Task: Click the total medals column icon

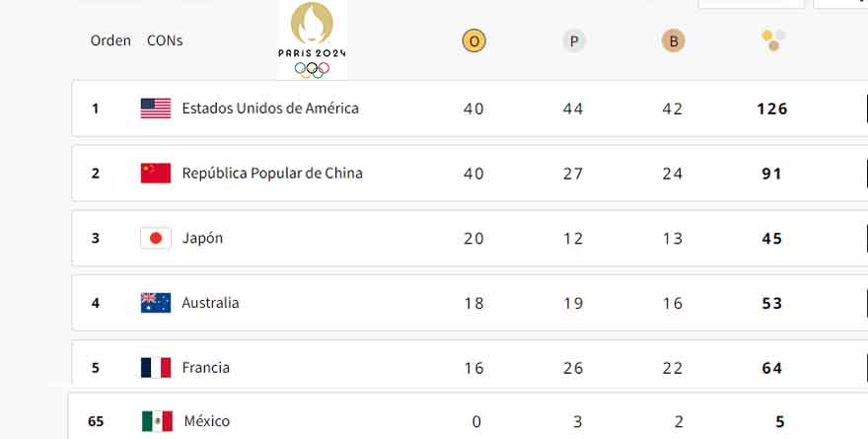Action: coord(772,40)
